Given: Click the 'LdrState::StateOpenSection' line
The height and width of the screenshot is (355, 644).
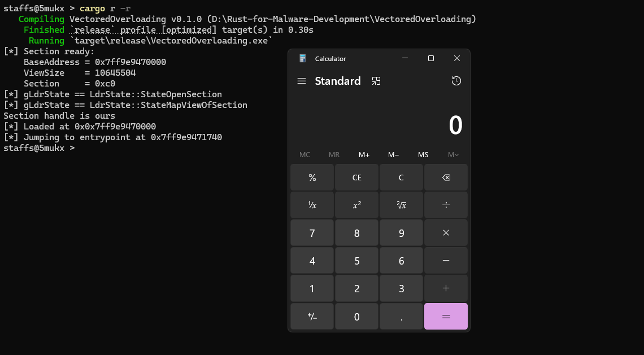Looking at the screenshot, I should (112, 94).
